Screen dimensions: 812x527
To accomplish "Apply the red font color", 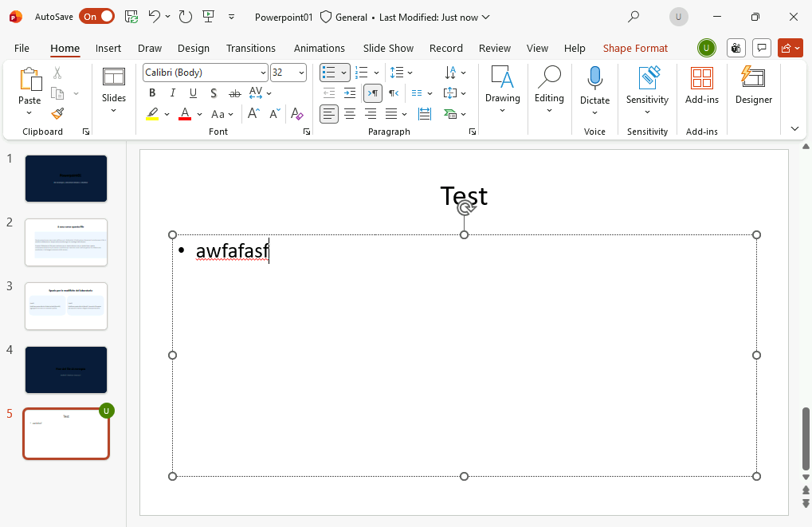I will coord(185,114).
